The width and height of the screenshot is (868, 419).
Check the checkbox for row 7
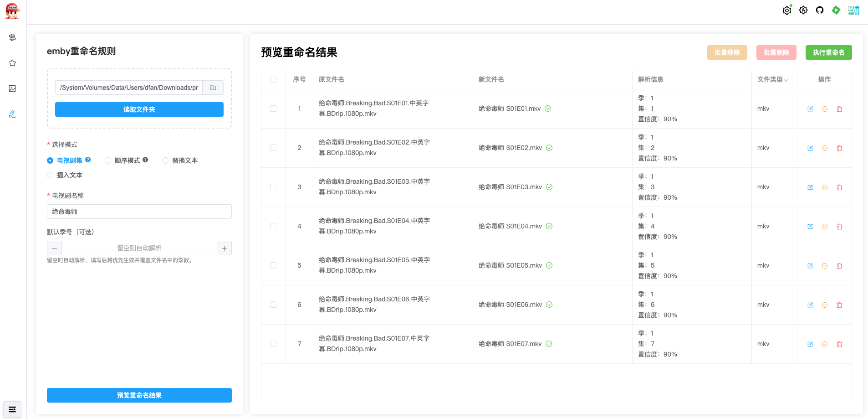point(273,344)
